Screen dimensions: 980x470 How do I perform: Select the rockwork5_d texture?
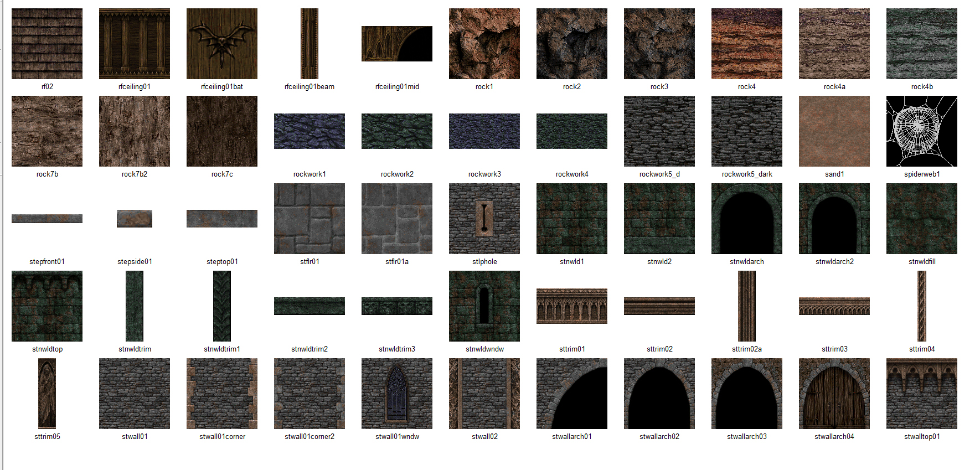pyautogui.click(x=659, y=131)
